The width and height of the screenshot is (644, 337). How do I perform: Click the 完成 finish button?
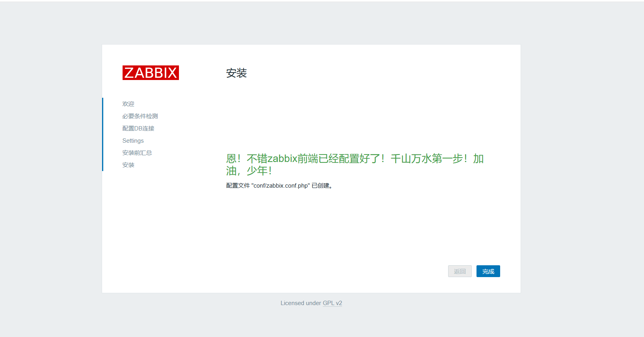pyautogui.click(x=488, y=271)
